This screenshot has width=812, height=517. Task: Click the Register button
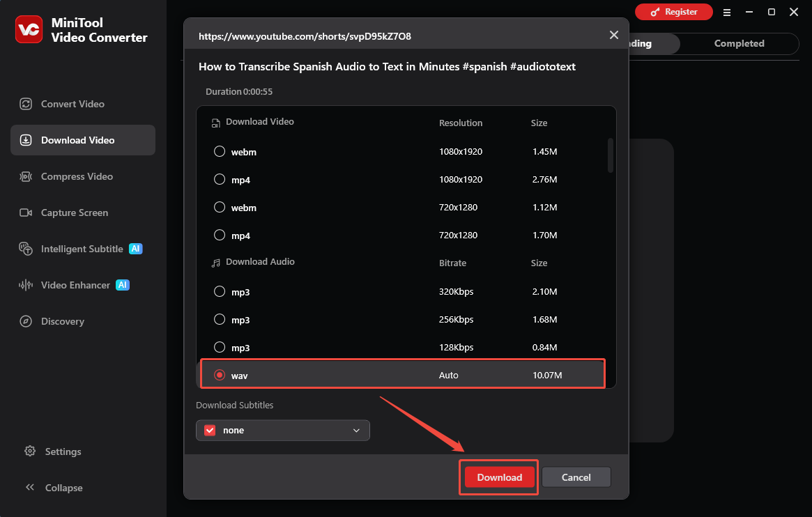point(674,12)
